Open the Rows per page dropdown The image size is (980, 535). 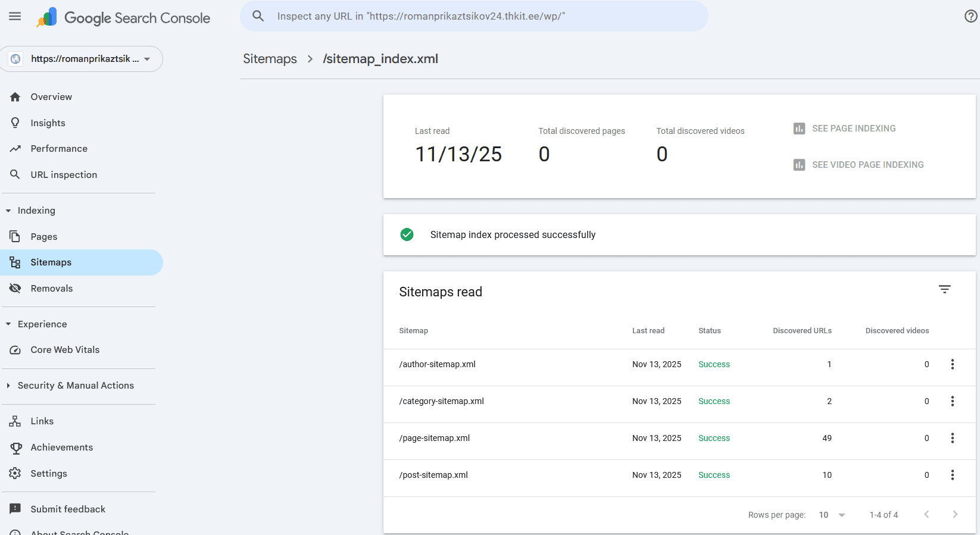832,515
